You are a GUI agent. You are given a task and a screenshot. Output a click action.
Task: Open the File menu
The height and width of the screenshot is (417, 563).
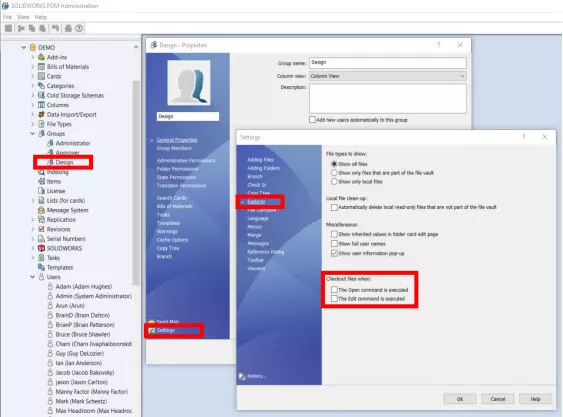[x=7, y=17]
